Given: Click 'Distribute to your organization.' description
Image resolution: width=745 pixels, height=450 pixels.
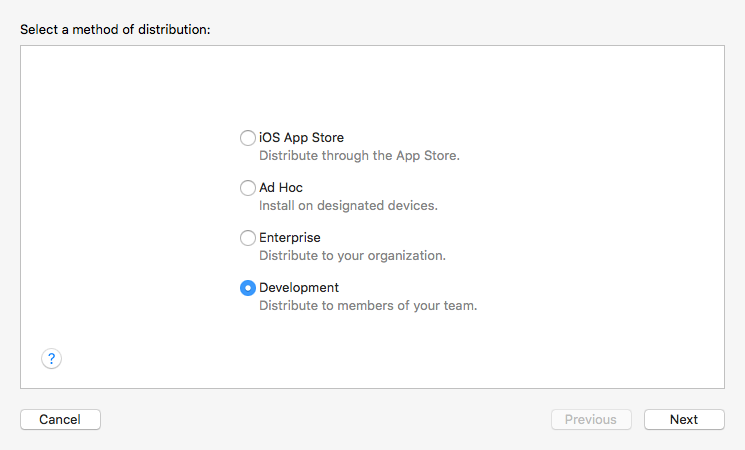Looking at the screenshot, I should pyautogui.click(x=352, y=256).
